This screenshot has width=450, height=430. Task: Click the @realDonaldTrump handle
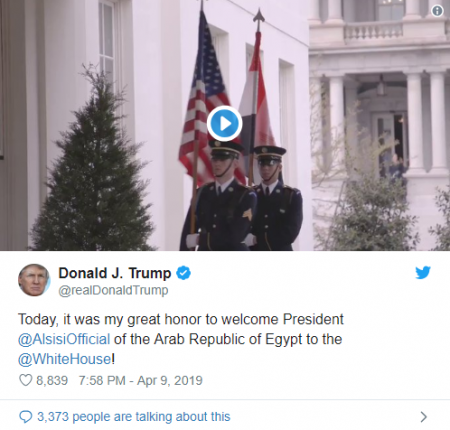click(113, 290)
